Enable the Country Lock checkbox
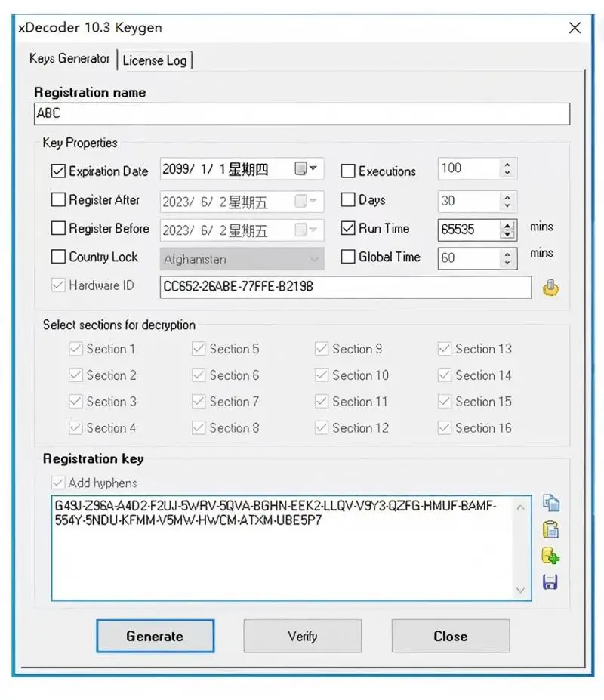 click(x=58, y=257)
